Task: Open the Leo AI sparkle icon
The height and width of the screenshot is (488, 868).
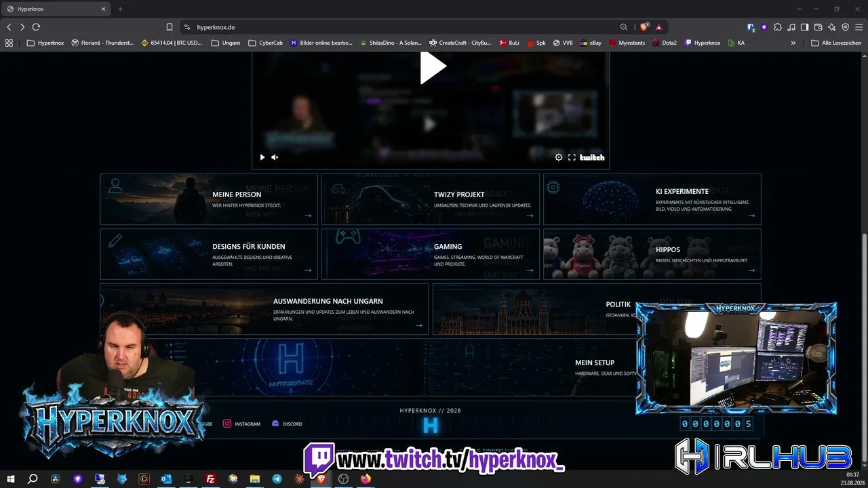Action: pos(831,27)
